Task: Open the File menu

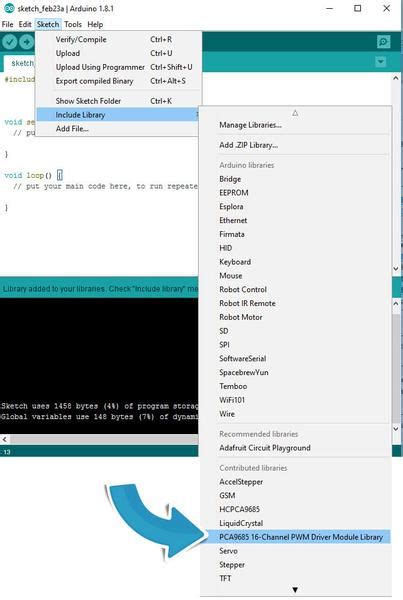Action: [7, 24]
